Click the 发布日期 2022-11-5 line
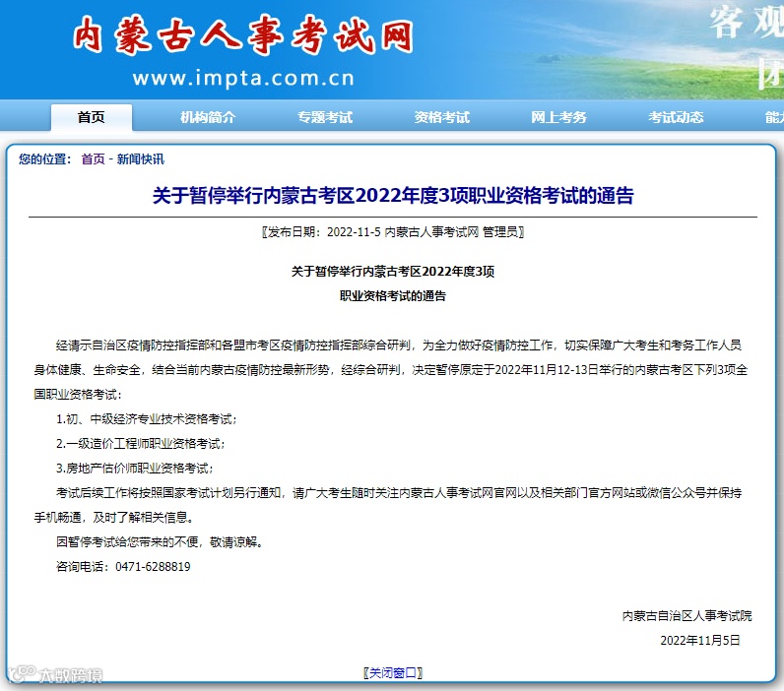784x691 pixels. coord(393,232)
